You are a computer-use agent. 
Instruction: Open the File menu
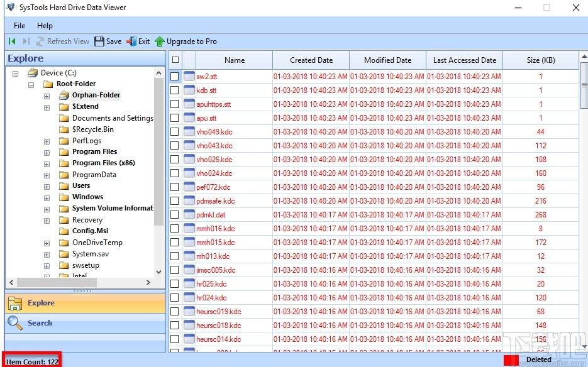[19, 26]
